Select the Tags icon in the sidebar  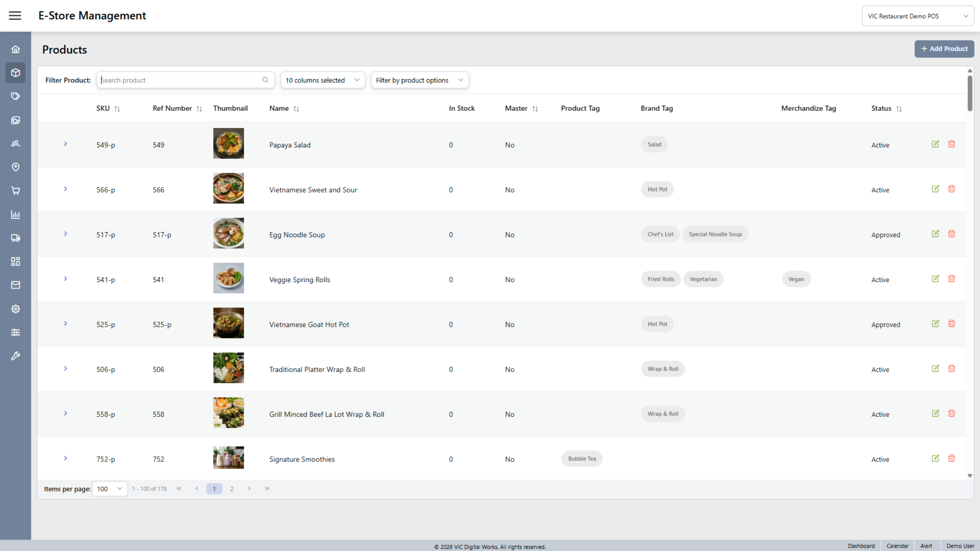[x=16, y=96]
